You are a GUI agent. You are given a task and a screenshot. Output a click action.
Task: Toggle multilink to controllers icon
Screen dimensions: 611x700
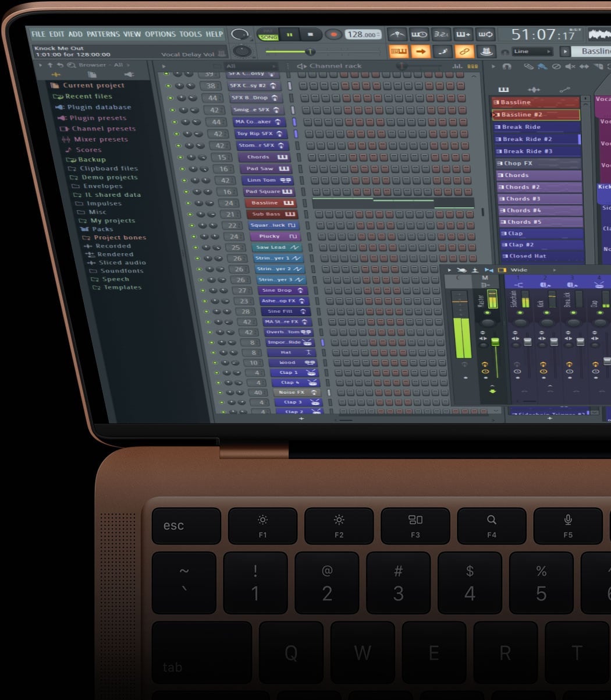(x=464, y=51)
